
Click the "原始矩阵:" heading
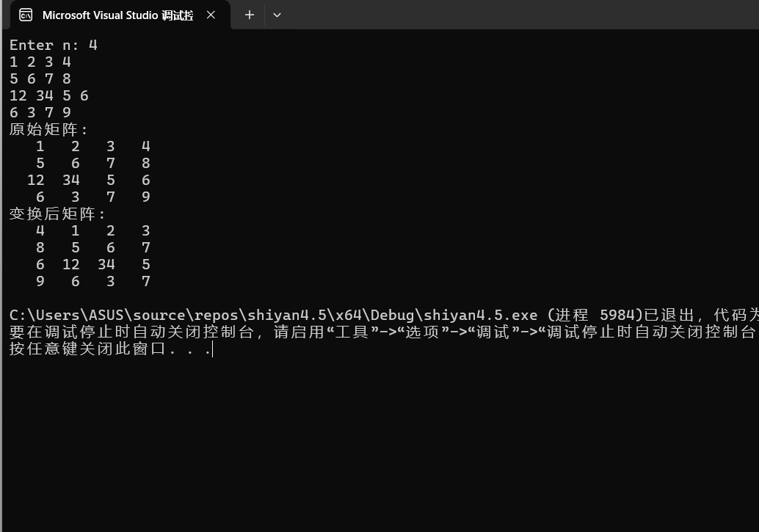point(48,129)
